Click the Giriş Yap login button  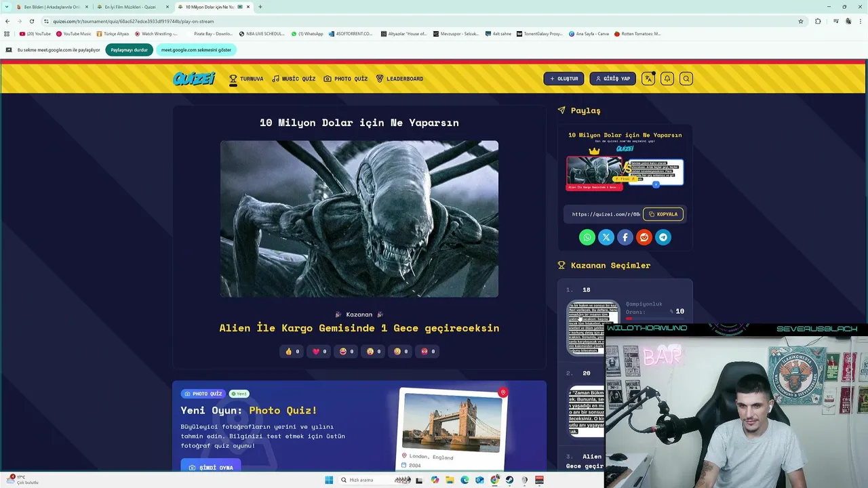(612, 79)
